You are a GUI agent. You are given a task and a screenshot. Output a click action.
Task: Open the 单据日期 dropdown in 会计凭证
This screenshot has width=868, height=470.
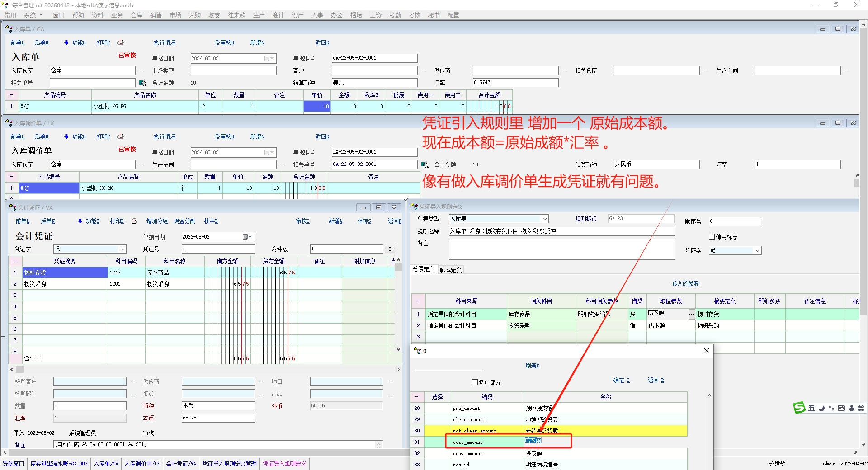[247, 237]
